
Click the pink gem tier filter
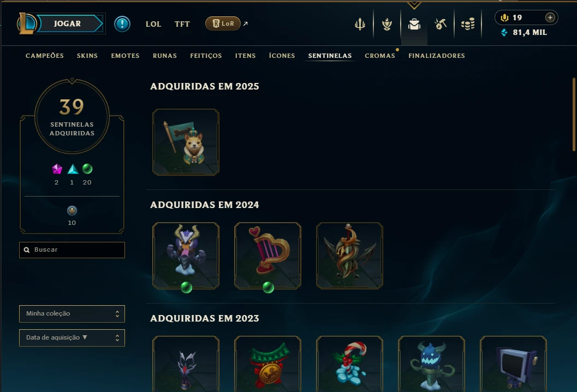57,169
